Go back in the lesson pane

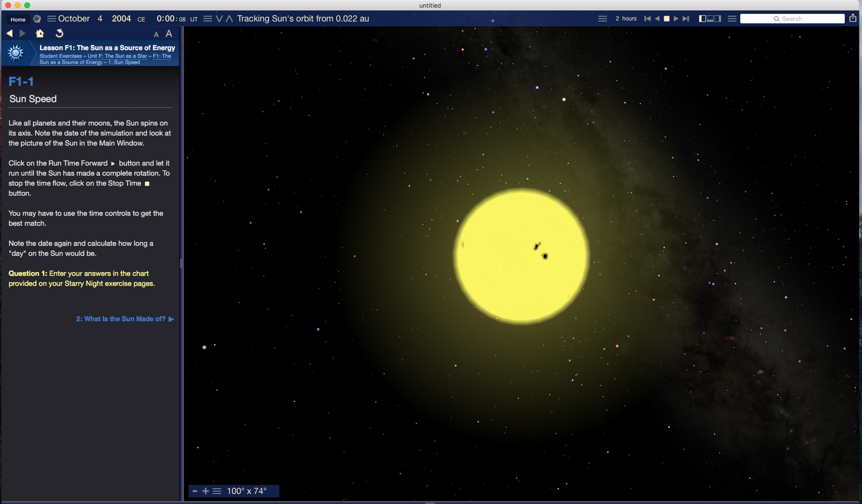10,33
